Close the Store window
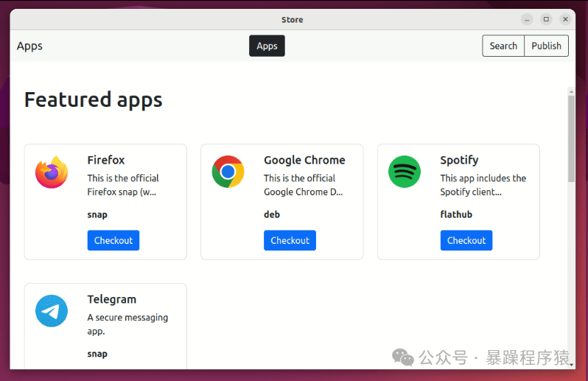This screenshot has width=588, height=381. [x=565, y=19]
